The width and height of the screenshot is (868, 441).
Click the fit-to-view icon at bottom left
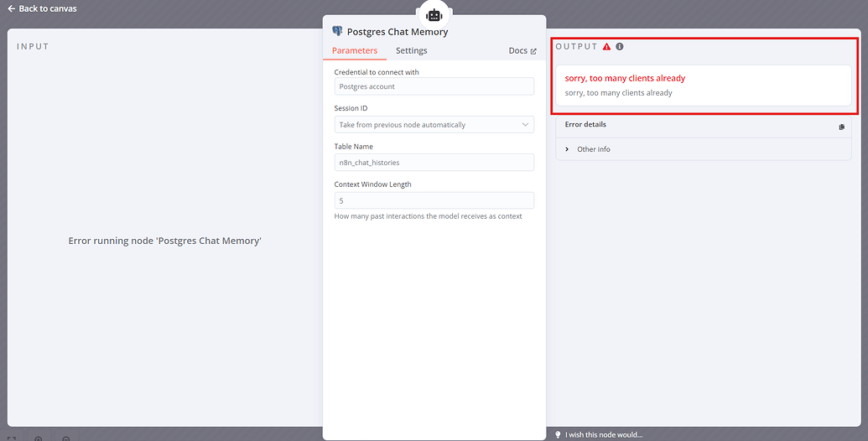(x=11, y=438)
